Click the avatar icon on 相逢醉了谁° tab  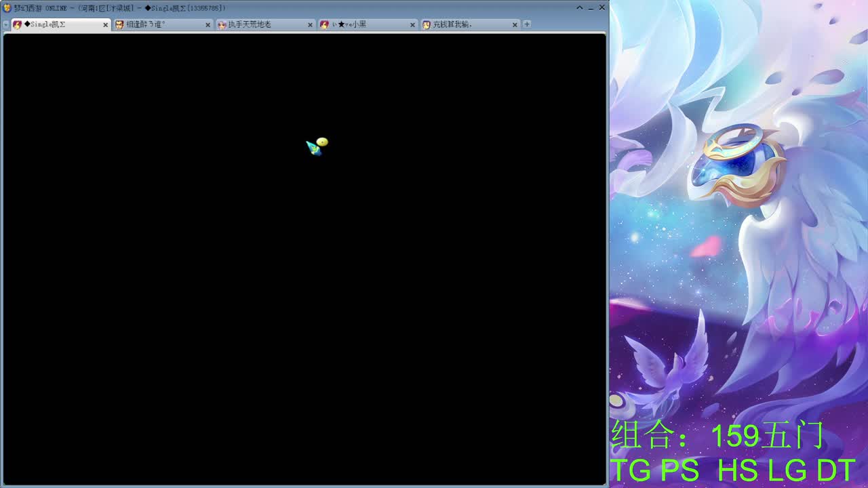click(x=119, y=24)
